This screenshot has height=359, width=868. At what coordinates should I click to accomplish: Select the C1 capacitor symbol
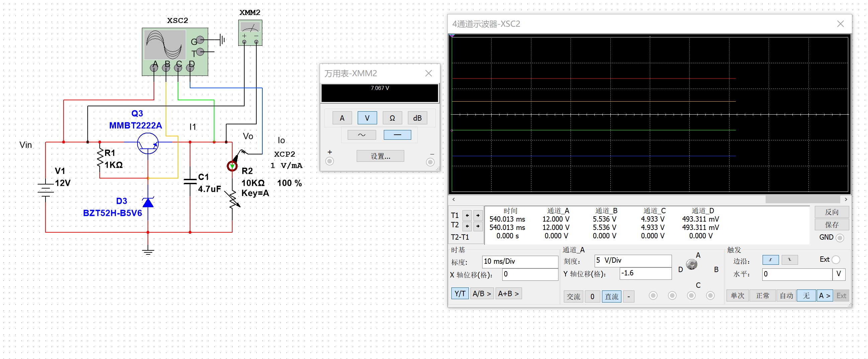(190, 182)
